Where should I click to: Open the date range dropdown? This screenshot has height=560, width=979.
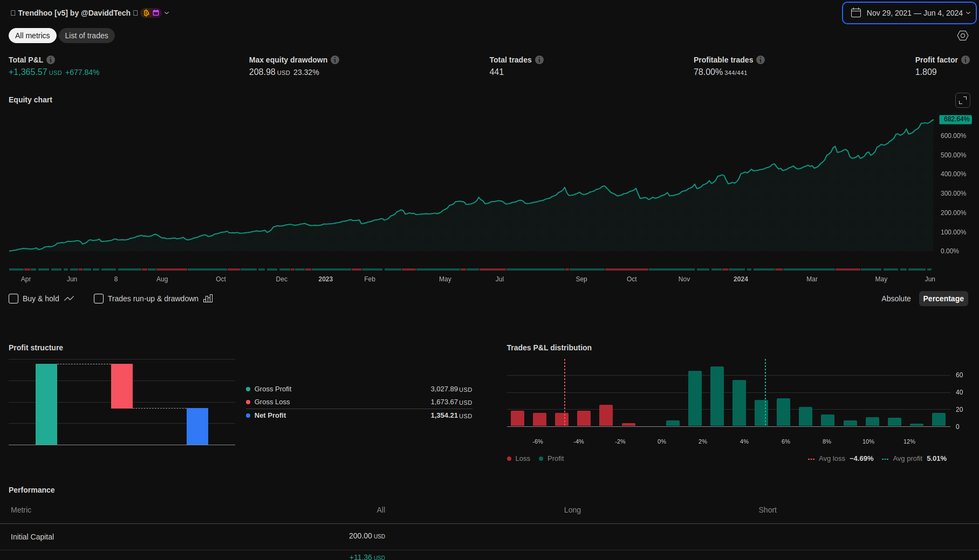pos(909,13)
